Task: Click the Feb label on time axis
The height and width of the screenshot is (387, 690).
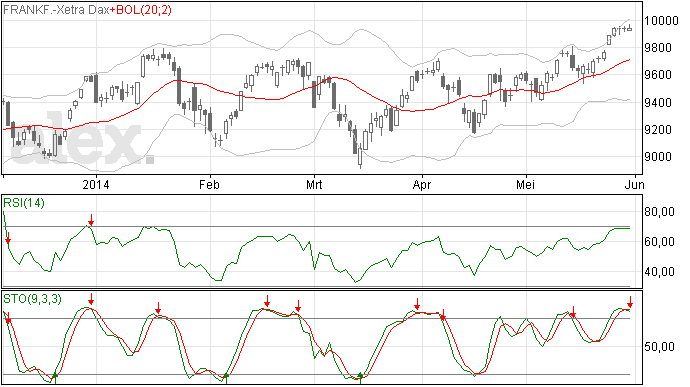Action: 209,184
